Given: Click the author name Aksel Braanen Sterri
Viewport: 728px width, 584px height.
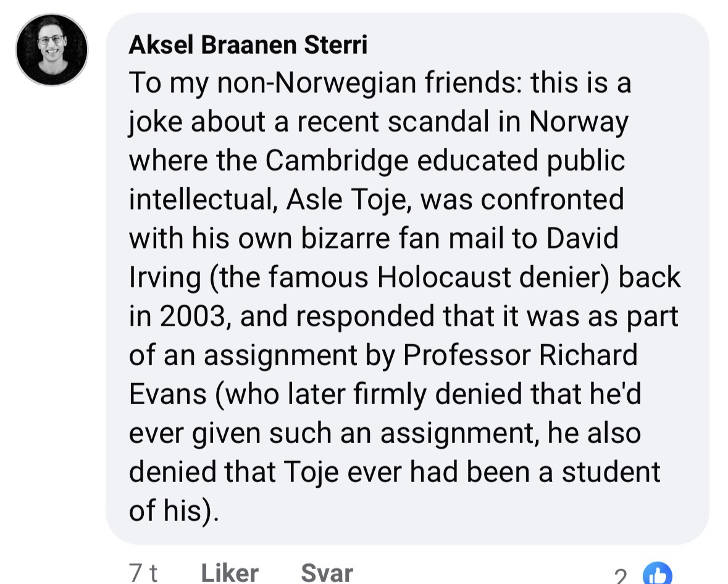Looking at the screenshot, I should click(x=248, y=44).
